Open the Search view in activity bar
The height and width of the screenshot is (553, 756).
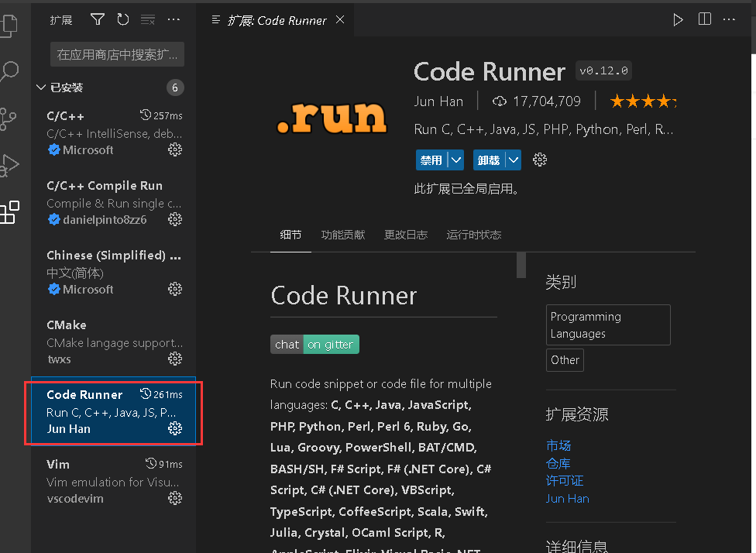(x=9, y=72)
